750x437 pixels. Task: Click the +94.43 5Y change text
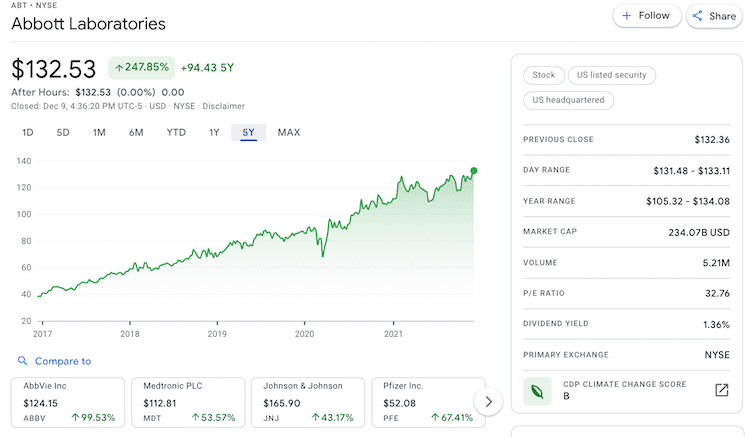[207, 68]
